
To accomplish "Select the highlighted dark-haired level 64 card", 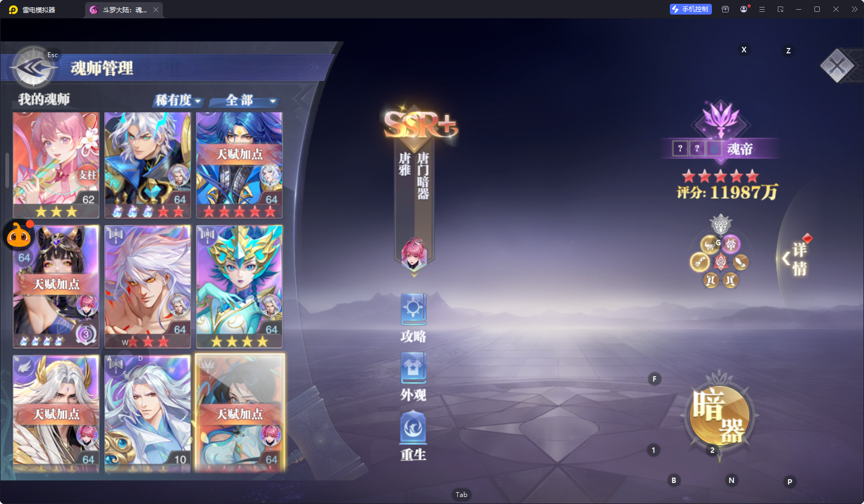I will [239, 412].
